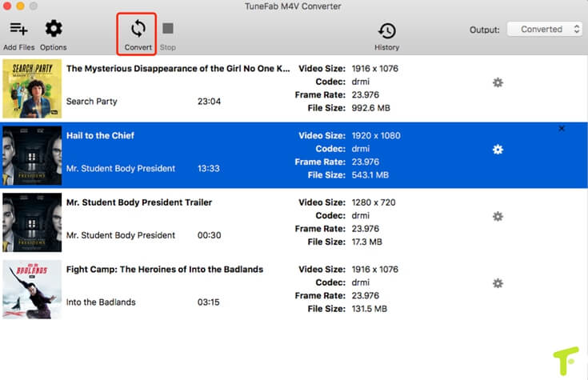
Task: Select 'Fight Camp: The Heroines of Into the Badlands'
Action: (x=165, y=270)
